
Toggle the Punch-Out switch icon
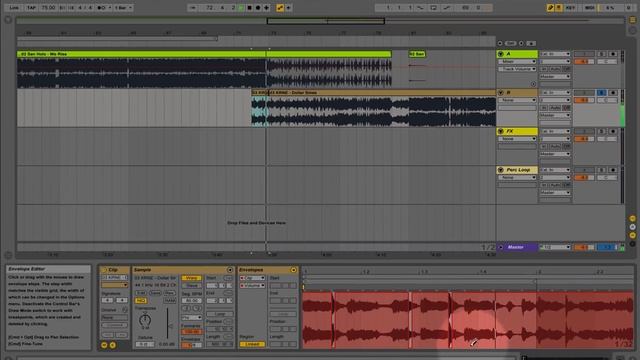tap(447, 7)
